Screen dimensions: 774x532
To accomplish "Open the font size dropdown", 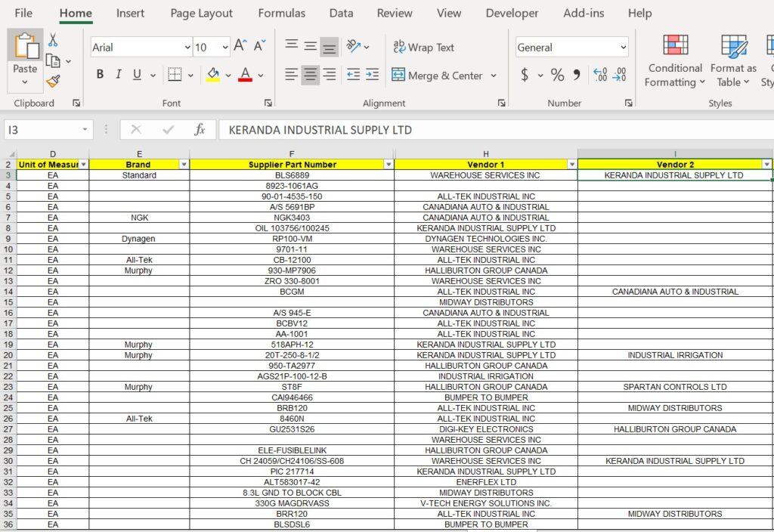I will coord(225,48).
